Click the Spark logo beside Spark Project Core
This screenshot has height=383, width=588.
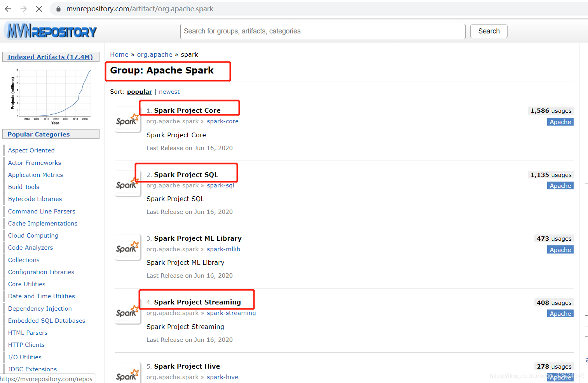(128, 120)
